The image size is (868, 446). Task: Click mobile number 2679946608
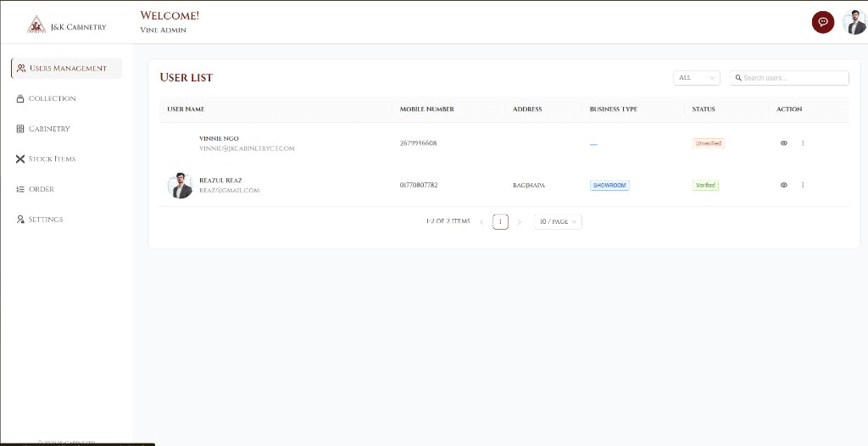tap(419, 143)
